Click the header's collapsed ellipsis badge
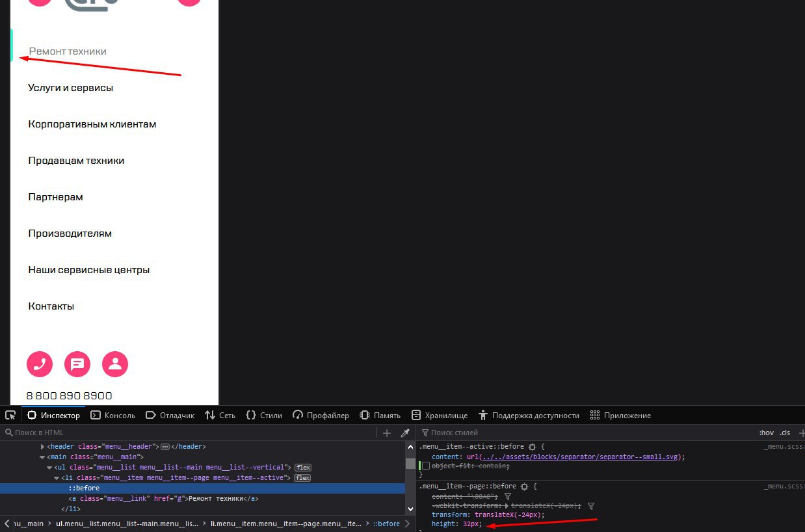The height and width of the screenshot is (532, 805). pos(165,447)
